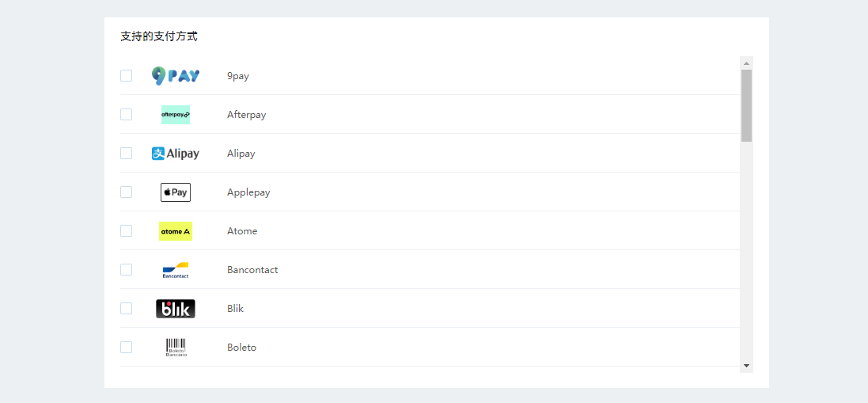Click the payment list scrollbar thumb
This screenshot has width=868, height=403.
[x=746, y=105]
